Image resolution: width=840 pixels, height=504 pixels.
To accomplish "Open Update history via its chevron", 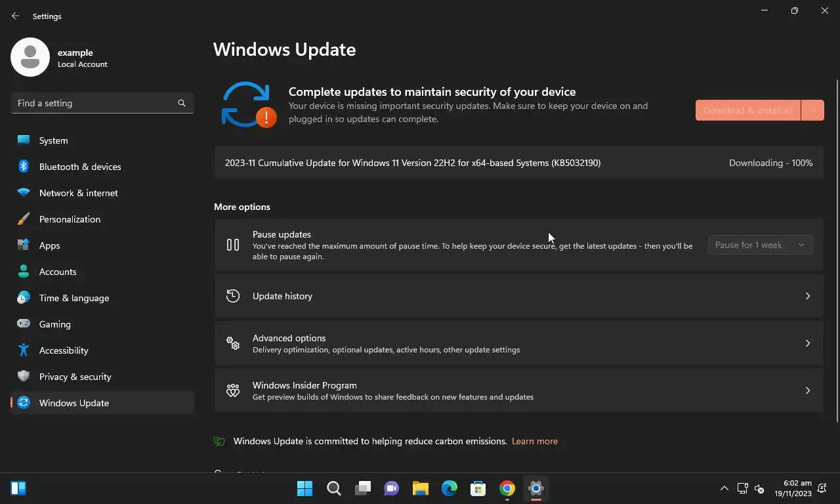I will (x=808, y=296).
